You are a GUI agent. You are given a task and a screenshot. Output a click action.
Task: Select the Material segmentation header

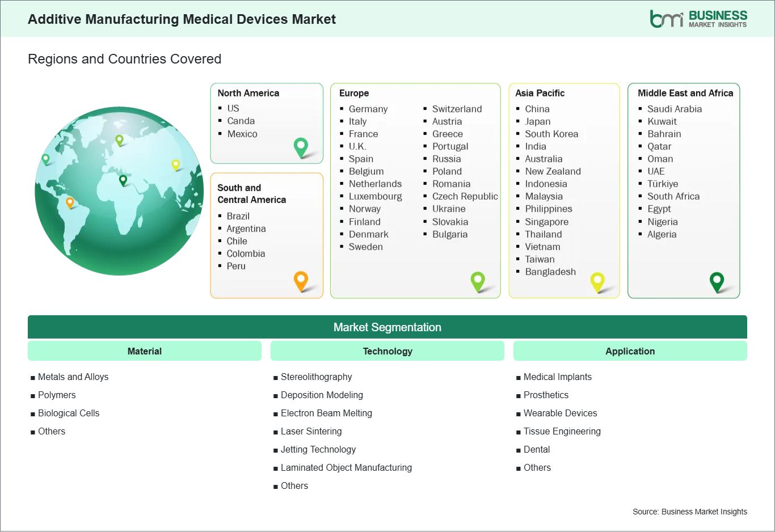[145, 351]
